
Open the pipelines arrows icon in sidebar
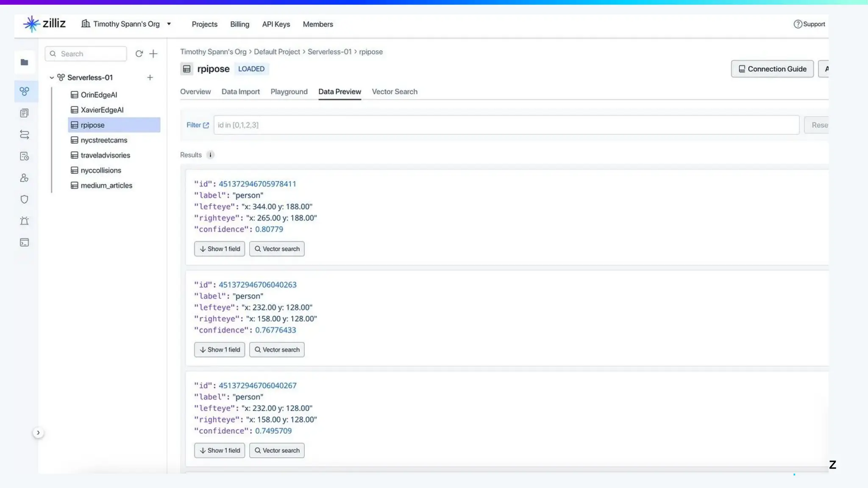pyautogui.click(x=25, y=135)
